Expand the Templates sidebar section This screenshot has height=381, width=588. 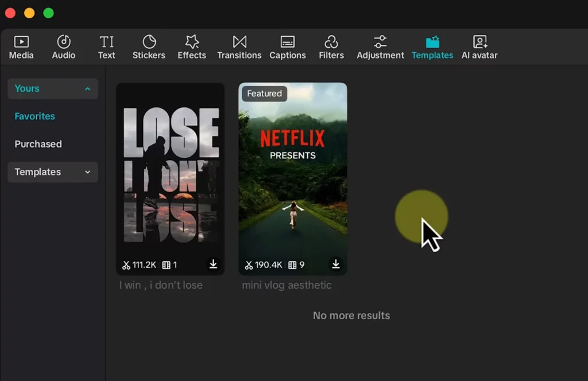point(87,172)
